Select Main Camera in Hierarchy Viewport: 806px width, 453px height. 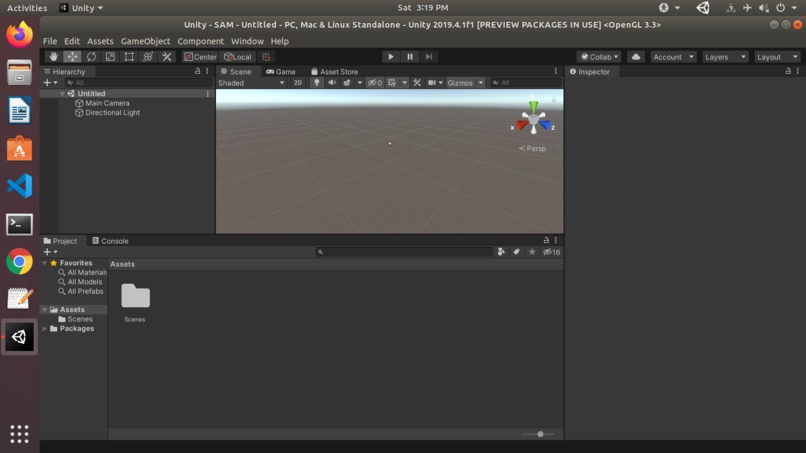coord(107,103)
